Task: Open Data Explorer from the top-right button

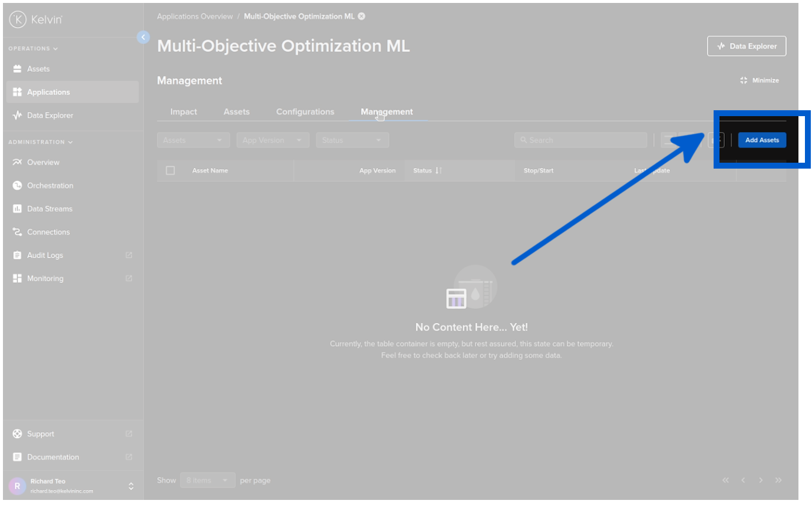Action: click(746, 45)
